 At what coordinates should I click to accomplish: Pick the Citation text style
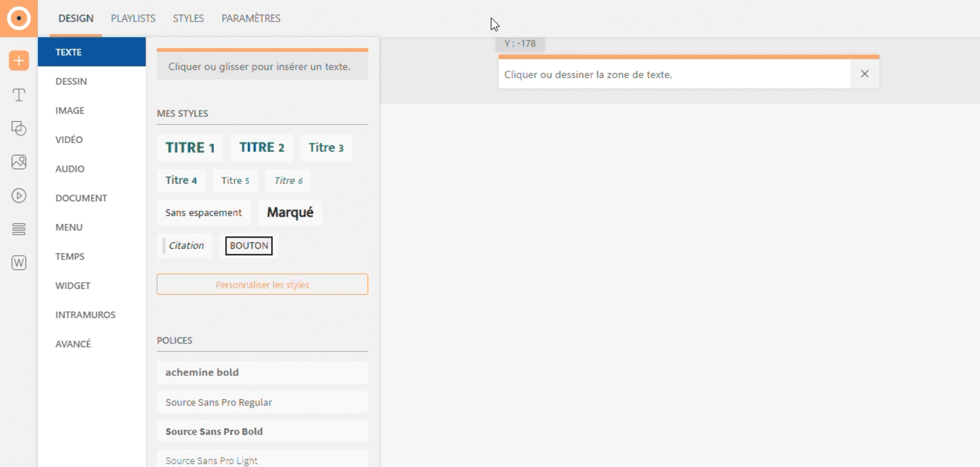pyautogui.click(x=186, y=246)
